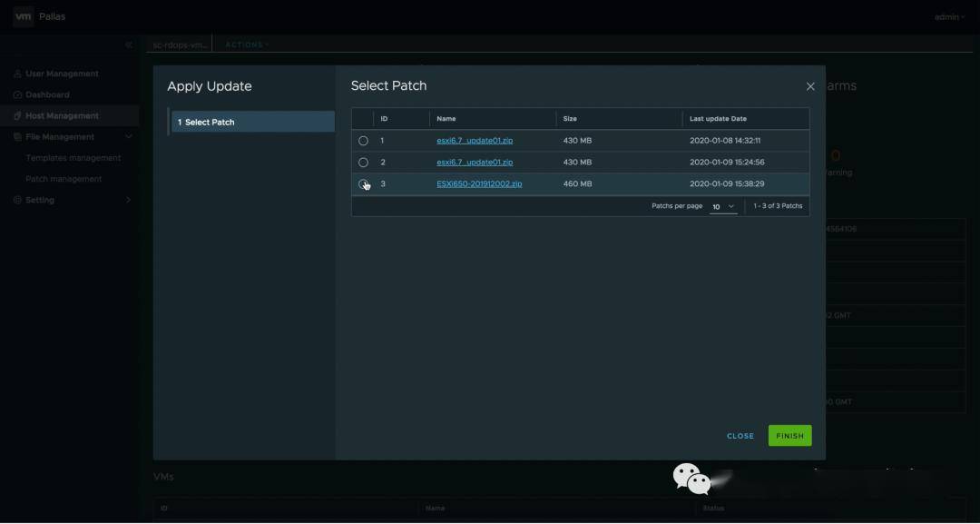Viewport: 980px width, 524px height.
Task: Click the '1 - 3 of 3 Patches' text
Action: click(x=778, y=206)
